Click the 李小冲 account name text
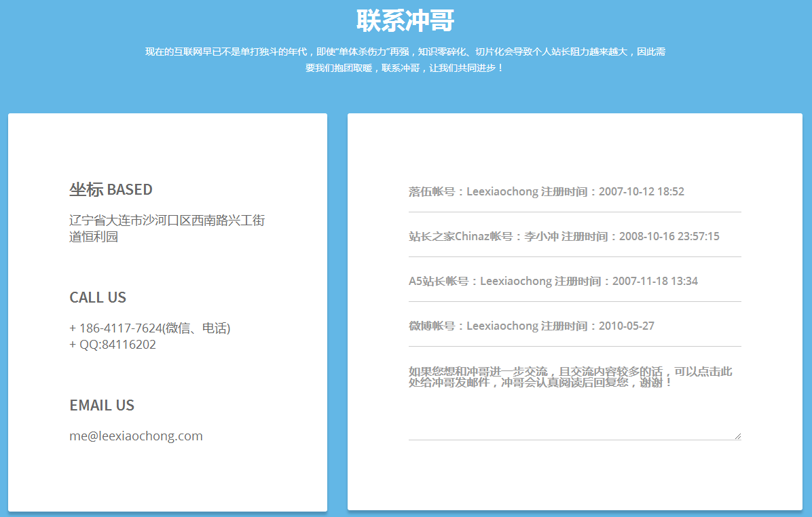This screenshot has height=517, width=812. [x=541, y=237]
